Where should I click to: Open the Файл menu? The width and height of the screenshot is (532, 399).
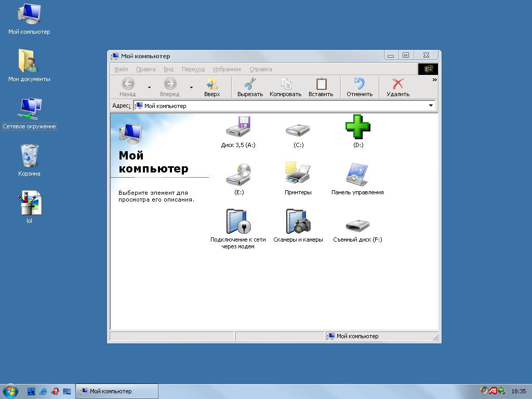(x=121, y=69)
